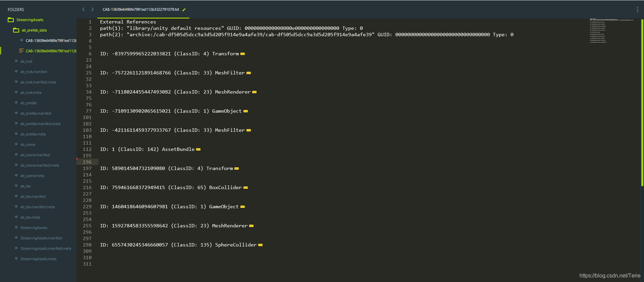Open ab_tex.meta file
This screenshot has height=282, width=644.
pyautogui.click(x=30, y=217)
